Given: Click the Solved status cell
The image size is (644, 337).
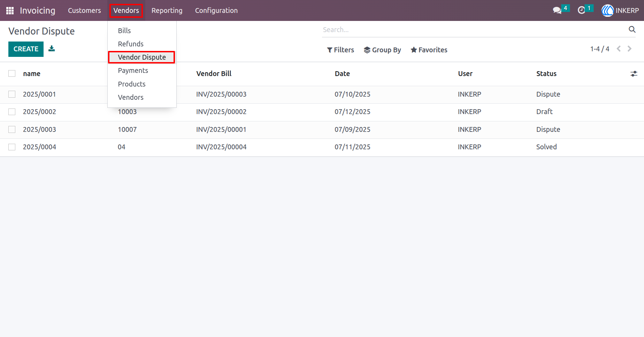Looking at the screenshot, I should [546, 147].
